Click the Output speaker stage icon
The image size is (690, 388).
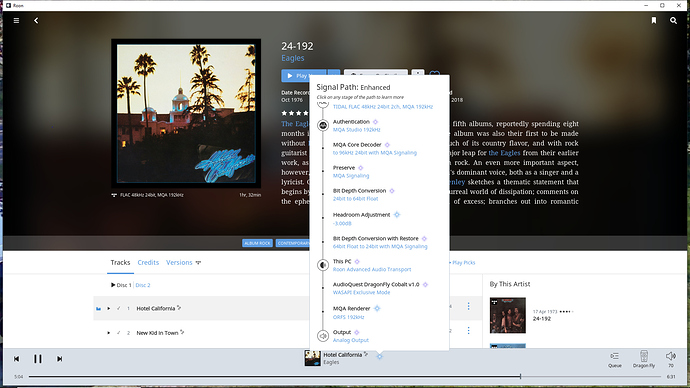(x=323, y=336)
